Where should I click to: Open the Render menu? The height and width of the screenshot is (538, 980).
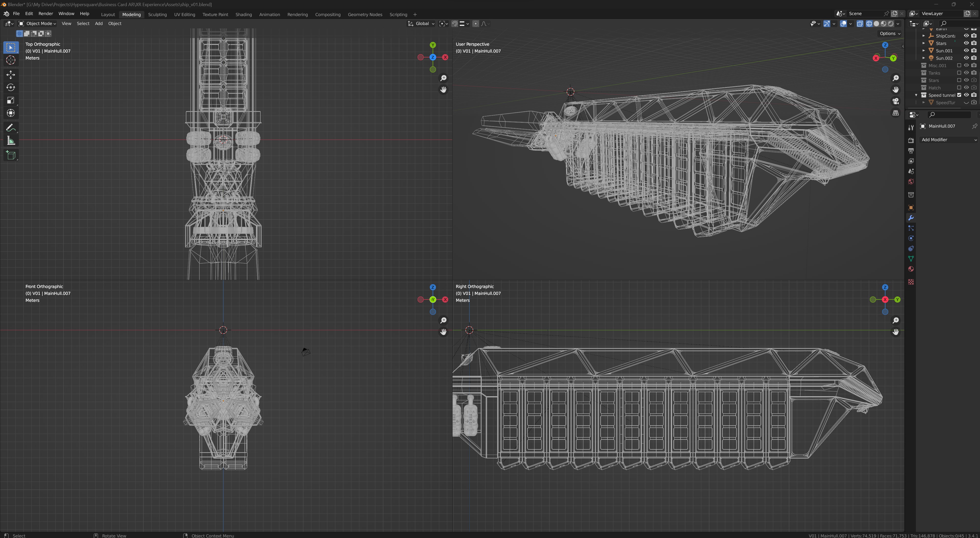[x=46, y=14]
